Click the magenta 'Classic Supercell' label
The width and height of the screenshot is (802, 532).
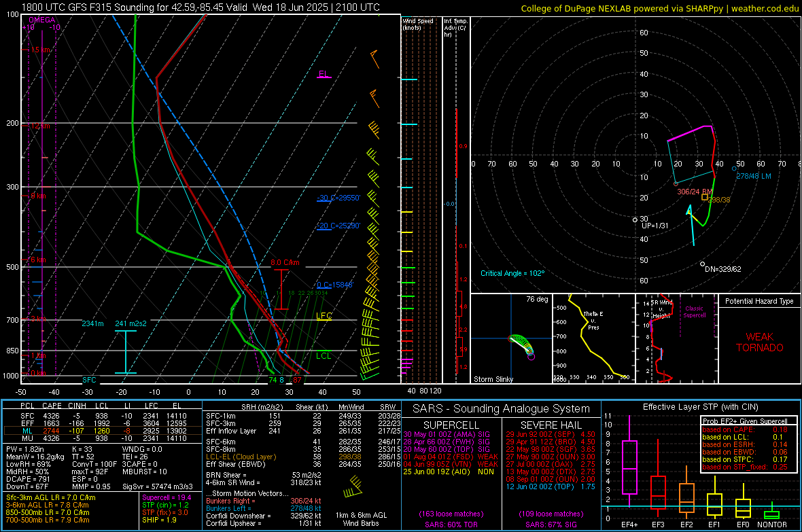click(694, 312)
